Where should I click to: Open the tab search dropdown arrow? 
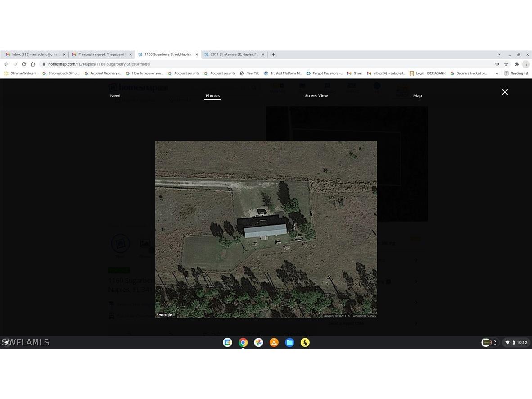point(499,54)
